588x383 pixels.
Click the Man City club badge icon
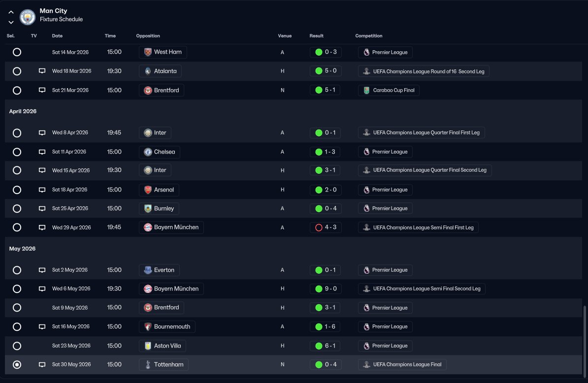(28, 16)
